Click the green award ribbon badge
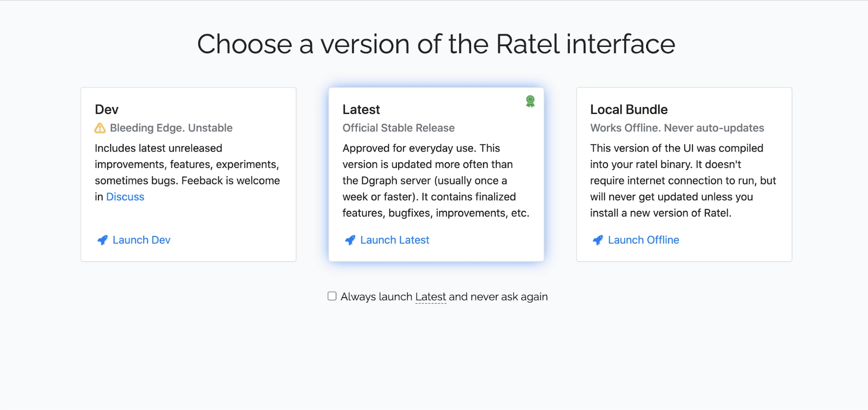Viewport: 868px width, 410px height. pos(530,102)
